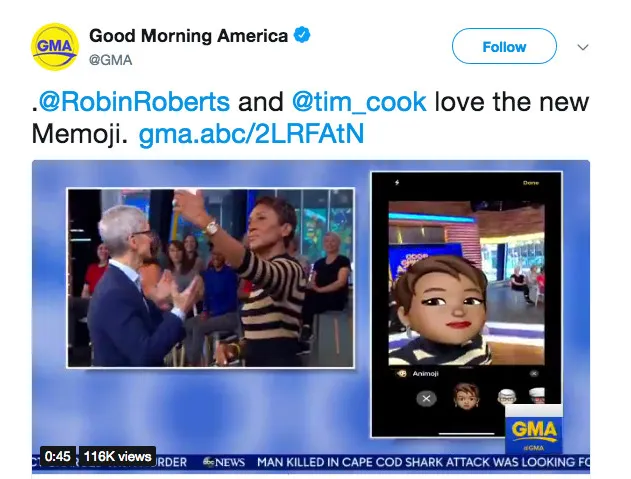Follow the Good Morning America account
The image size is (631, 479).
[x=504, y=46]
